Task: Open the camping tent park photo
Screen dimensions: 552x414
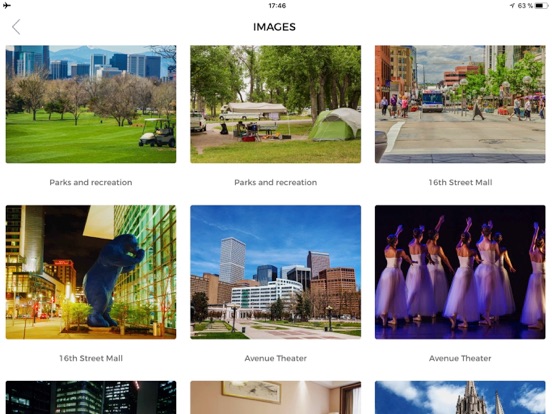Action: pyautogui.click(x=276, y=104)
